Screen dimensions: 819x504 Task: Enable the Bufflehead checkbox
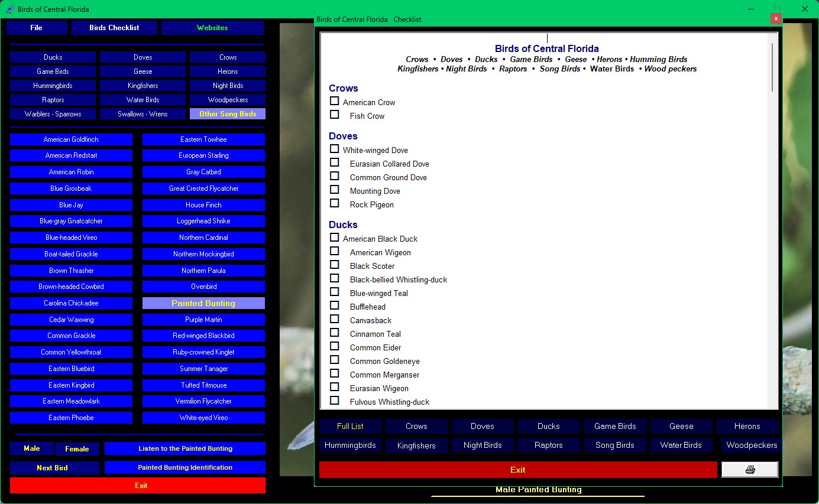(x=335, y=305)
